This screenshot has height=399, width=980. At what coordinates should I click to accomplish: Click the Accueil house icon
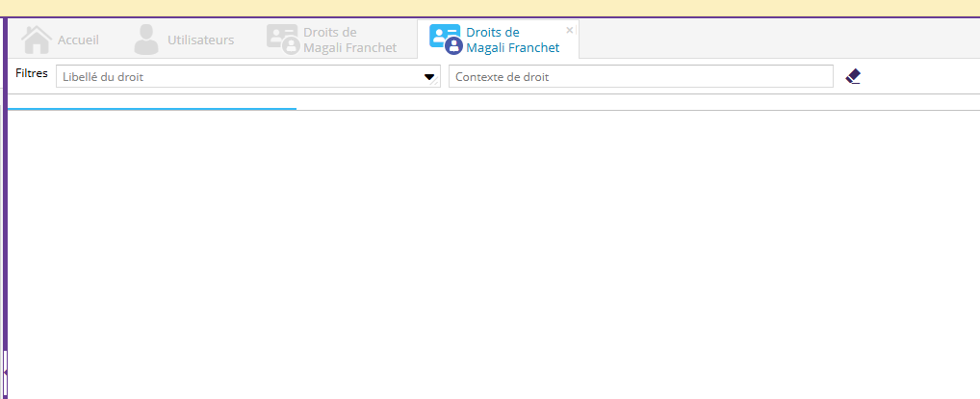37,40
